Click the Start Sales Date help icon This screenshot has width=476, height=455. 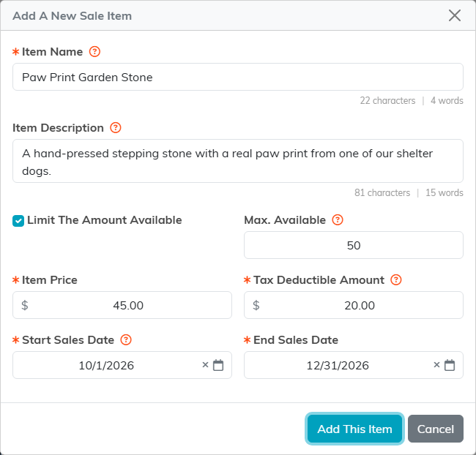(126, 339)
